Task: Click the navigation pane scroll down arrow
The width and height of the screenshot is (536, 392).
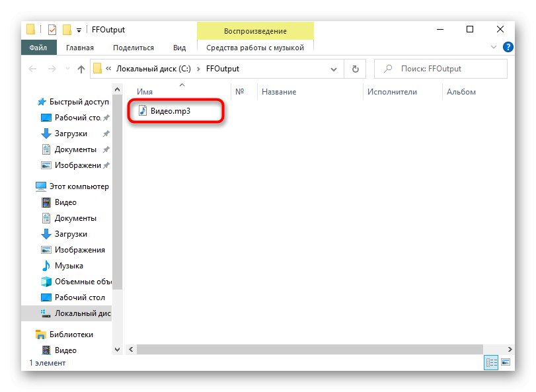Action: [117, 350]
